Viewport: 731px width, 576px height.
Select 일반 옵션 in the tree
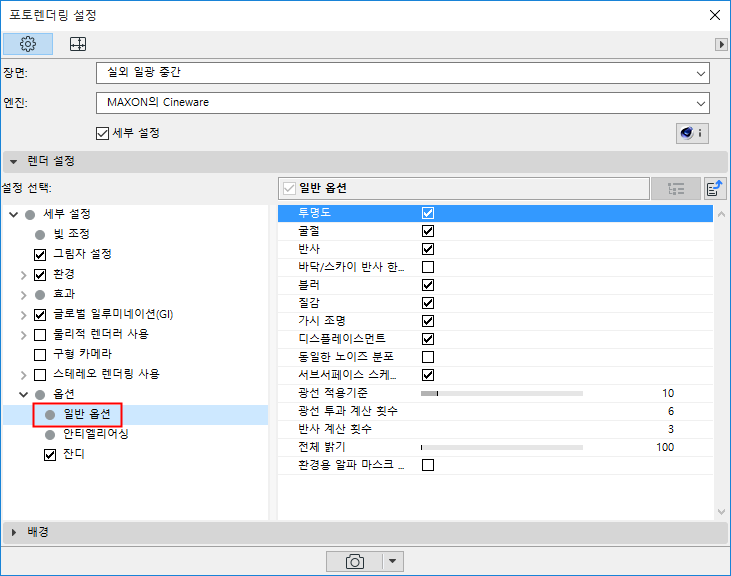87,415
